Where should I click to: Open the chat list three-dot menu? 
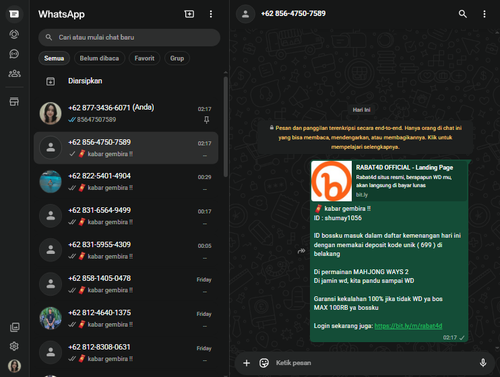tap(211, 14)
